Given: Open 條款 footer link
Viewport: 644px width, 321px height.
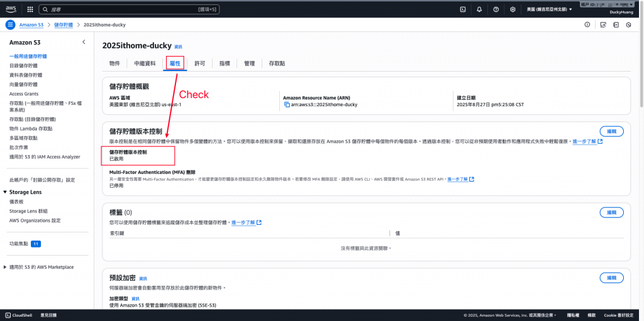Looking at the screenshot, I should 591,315.
